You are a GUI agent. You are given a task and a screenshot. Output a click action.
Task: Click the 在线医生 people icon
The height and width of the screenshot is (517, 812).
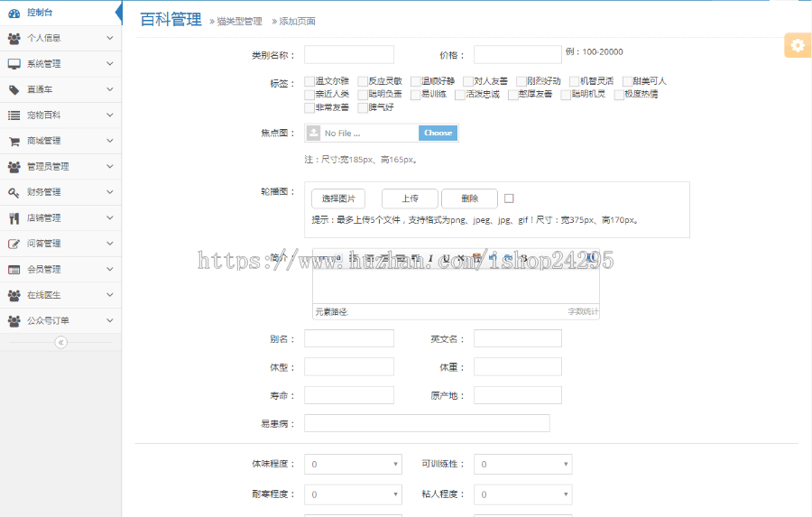14,295
